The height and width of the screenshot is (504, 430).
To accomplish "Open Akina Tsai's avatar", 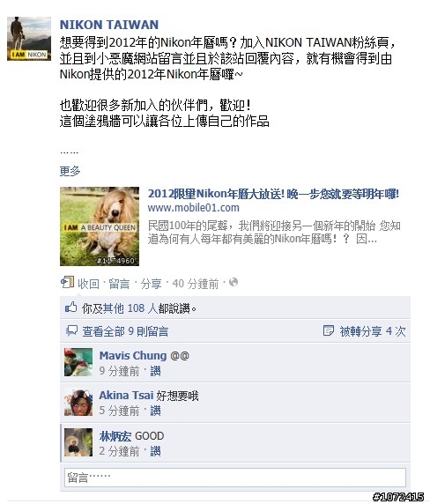I will point(78,402).
